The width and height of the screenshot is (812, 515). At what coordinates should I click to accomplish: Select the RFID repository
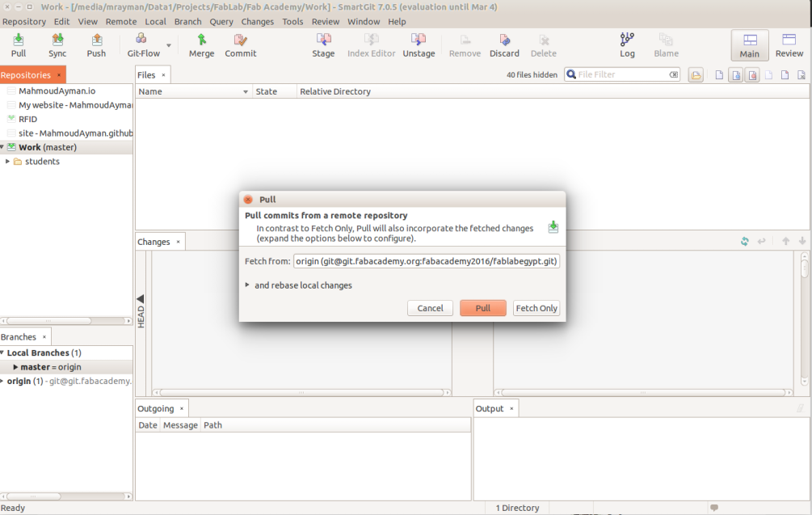pos(28,119)
